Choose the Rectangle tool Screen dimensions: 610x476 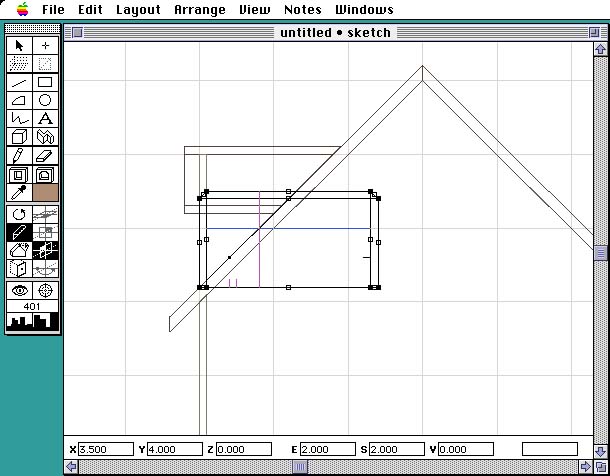point(45,82)
